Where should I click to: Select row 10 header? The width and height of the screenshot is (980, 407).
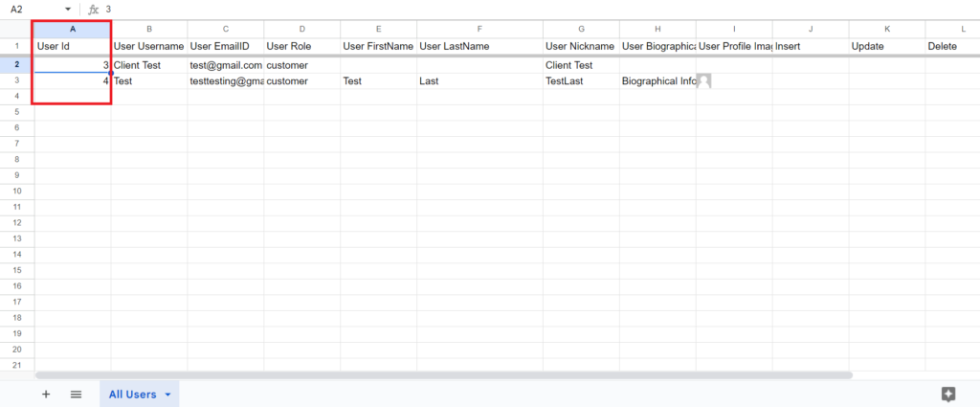[x=17, y=191]
